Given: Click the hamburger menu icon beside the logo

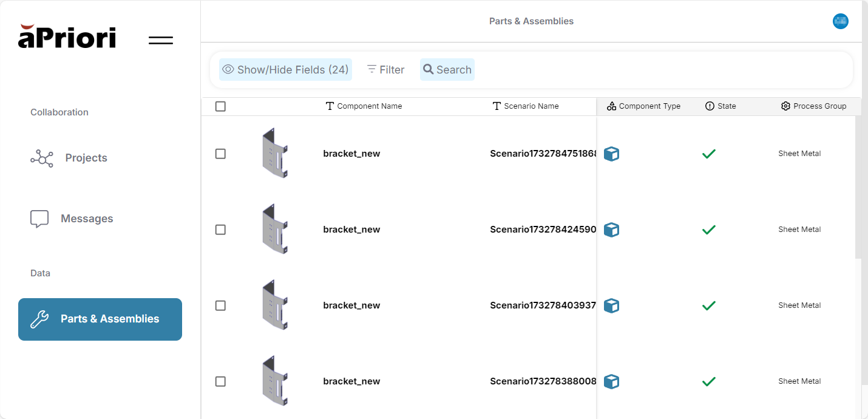Looking at the screenshot, I should click(x=161, y=41).
